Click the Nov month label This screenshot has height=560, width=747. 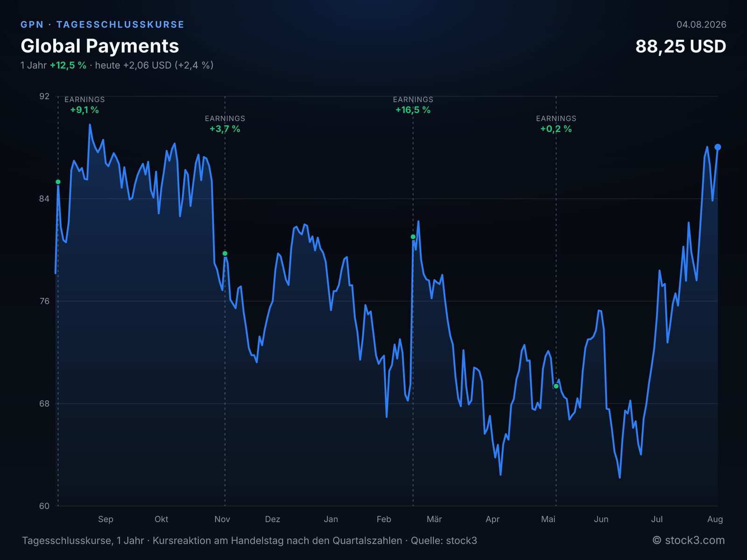tap(222, 519)
